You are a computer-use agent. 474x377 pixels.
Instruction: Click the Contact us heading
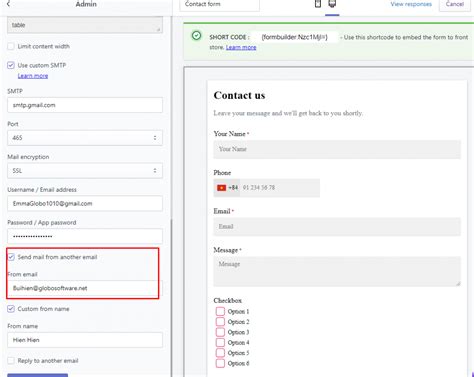[239, 95]
